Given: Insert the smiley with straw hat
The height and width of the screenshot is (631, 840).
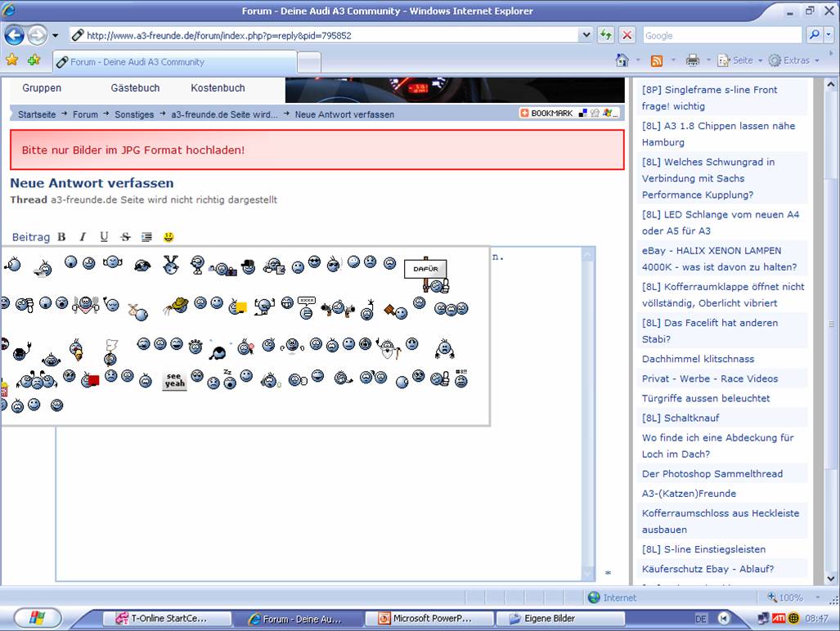Looking at the screenshot, I should pos(177,305).
